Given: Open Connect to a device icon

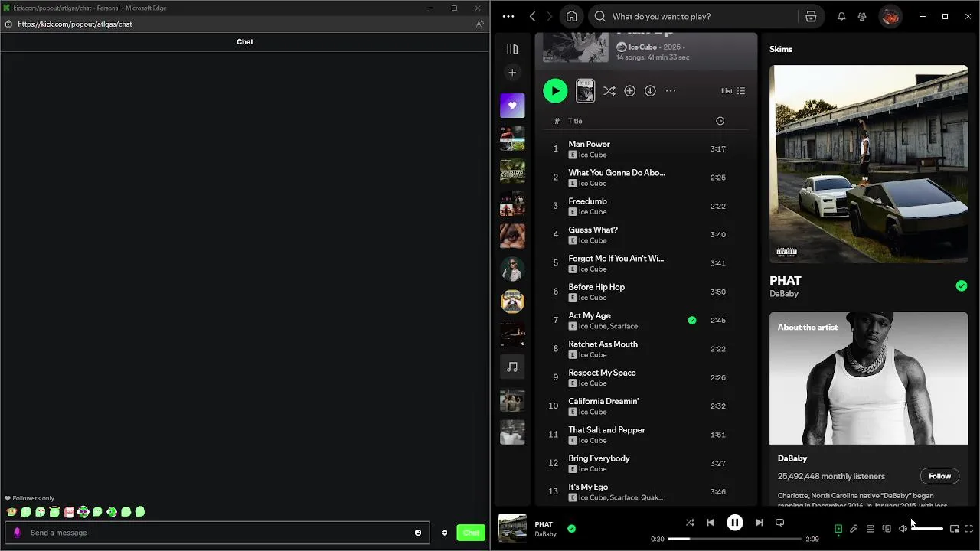Looking at the screenshot, I should click(887, 529).
